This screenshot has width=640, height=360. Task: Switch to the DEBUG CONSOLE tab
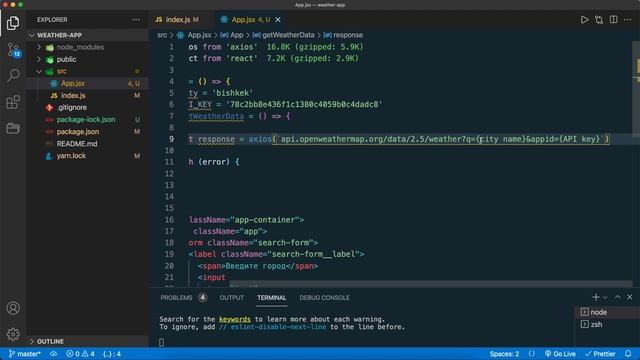pos(324,298)
